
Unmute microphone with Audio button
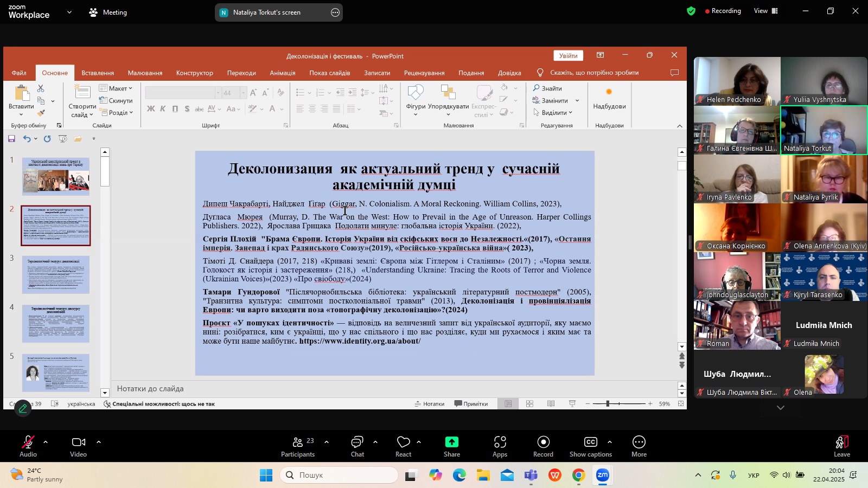tap(28, 442)
